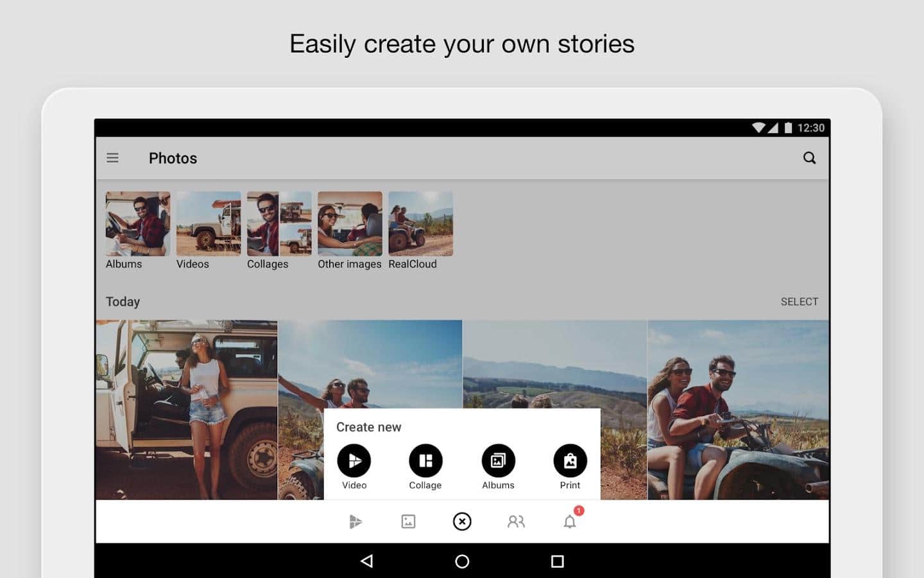Switch to the photos gallery tab
The height and width of the screenshot is (578, 924).
click(408, 521)
